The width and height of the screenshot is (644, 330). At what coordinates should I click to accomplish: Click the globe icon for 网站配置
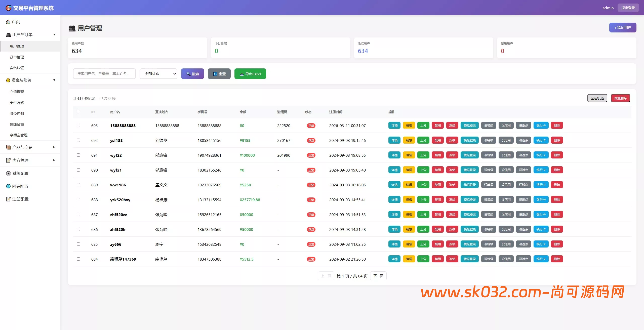pos(8,186)
